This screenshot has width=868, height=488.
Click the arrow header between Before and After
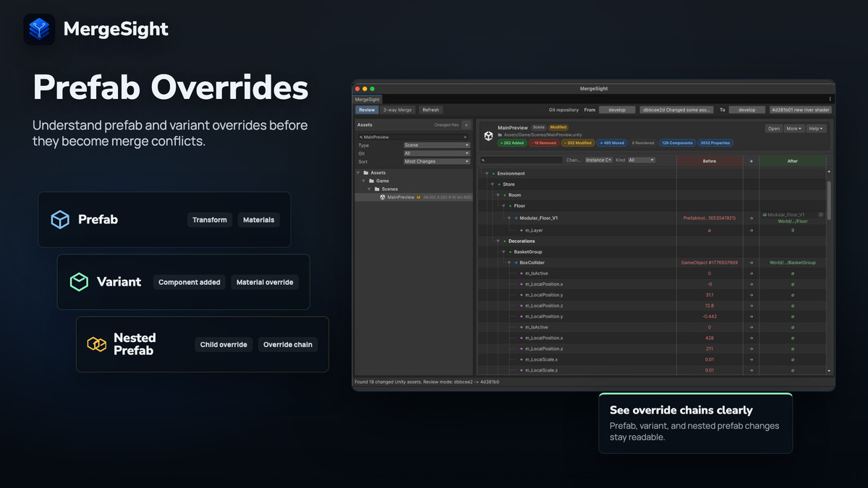[x=751, y=161]
